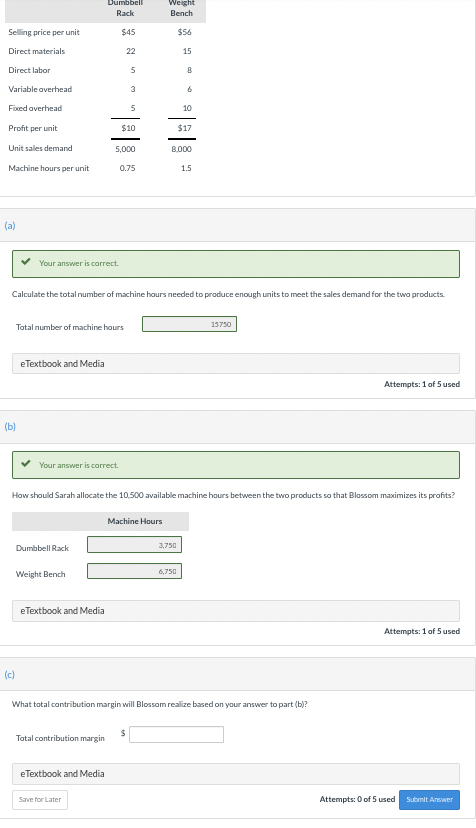
Task: Click the Save for Later button
Action: coord(40,799)
